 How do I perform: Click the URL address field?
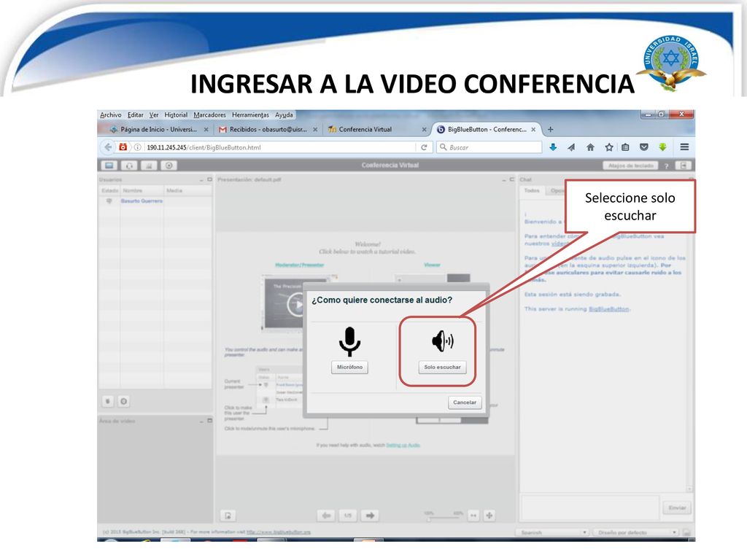281,147
